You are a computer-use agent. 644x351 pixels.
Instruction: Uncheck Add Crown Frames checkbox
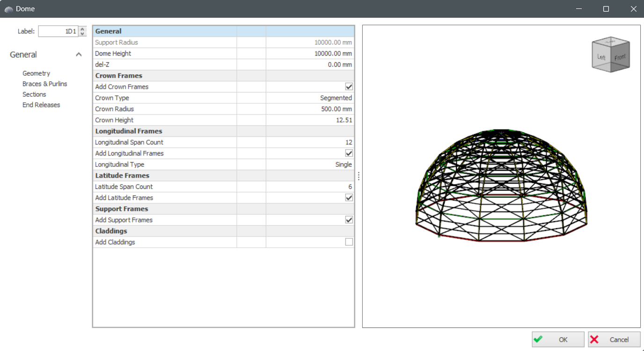(x=349, y=87)
